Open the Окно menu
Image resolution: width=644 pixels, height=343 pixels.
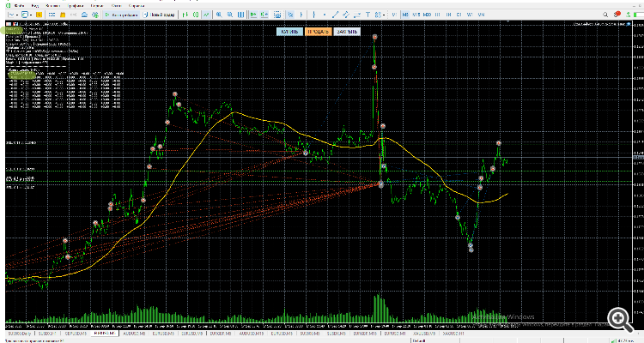116,6
